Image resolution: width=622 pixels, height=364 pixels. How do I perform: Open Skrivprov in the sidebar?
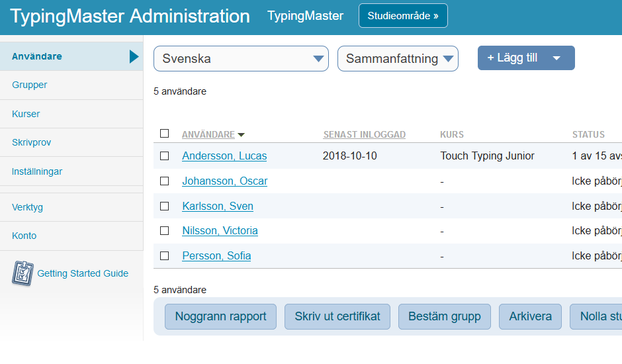[x=71, y=142]
